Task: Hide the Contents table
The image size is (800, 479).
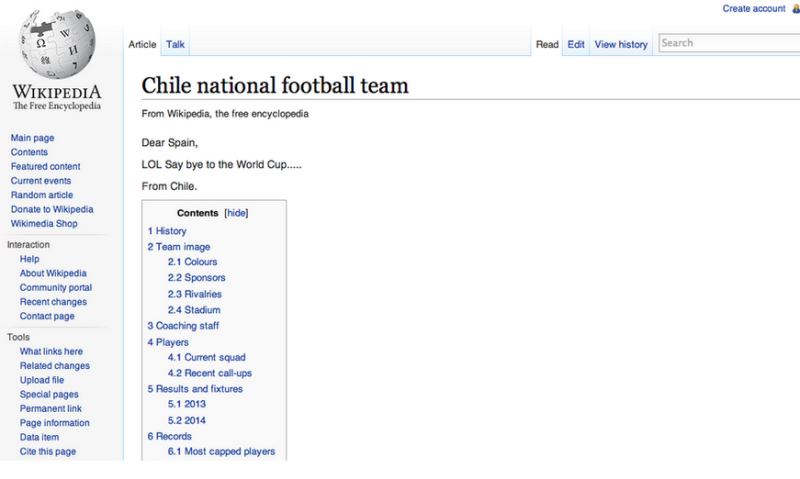Action: pos(236,213)
